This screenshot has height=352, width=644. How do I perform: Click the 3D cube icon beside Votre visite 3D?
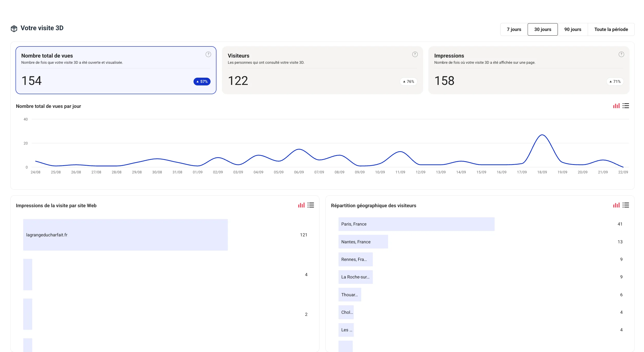coord(14,28)
